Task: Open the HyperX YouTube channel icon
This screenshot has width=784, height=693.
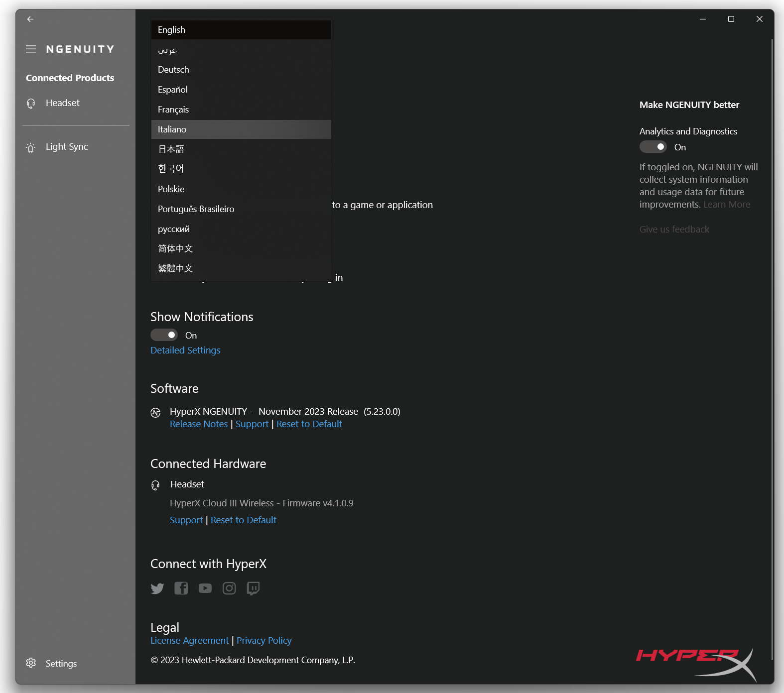Action: (x=205, y=588)
